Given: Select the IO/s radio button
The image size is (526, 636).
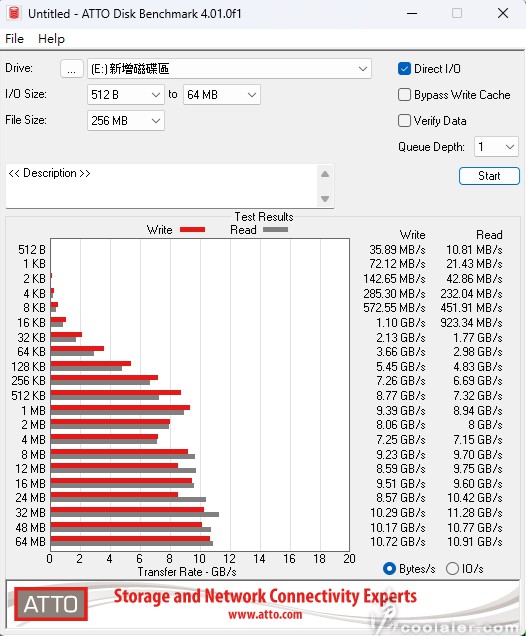Looking at the screenshot, I should coord(452,569).
